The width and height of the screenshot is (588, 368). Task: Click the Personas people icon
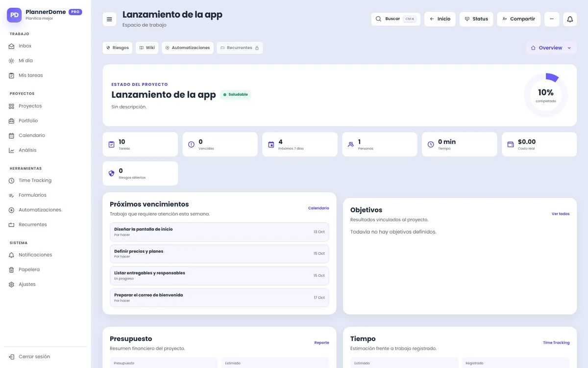pos(351,144)
